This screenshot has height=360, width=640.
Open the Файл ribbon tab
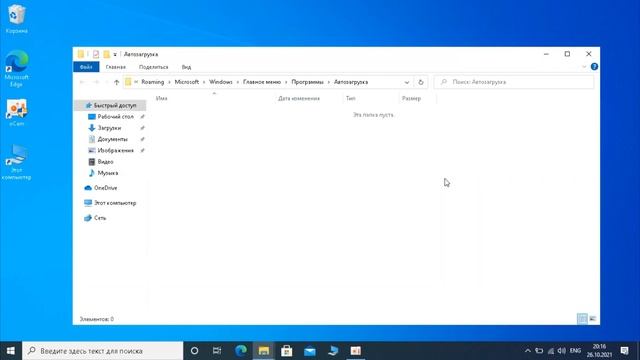[x=86, y=67]
